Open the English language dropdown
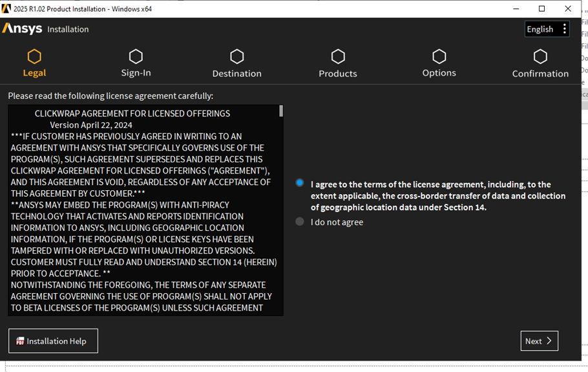Screen dimensions: 588x372 point(540,29)
